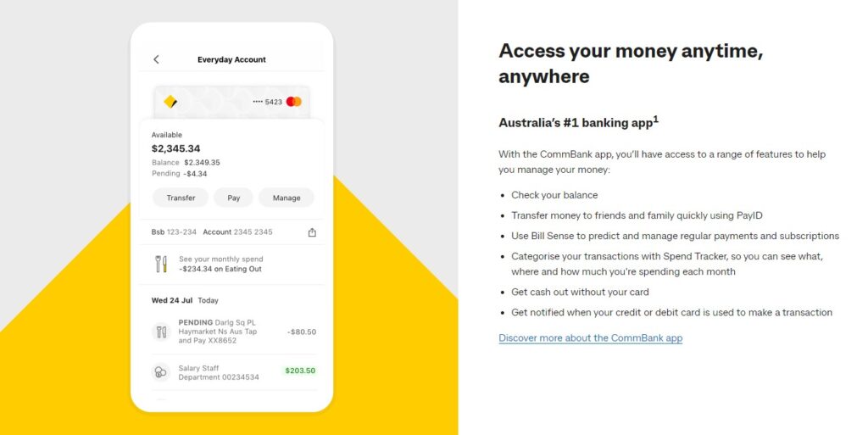Select the card number ending 5423
The height and width of the screenshot is (435, 868).
pyautogui.click(x=267, y=102)
